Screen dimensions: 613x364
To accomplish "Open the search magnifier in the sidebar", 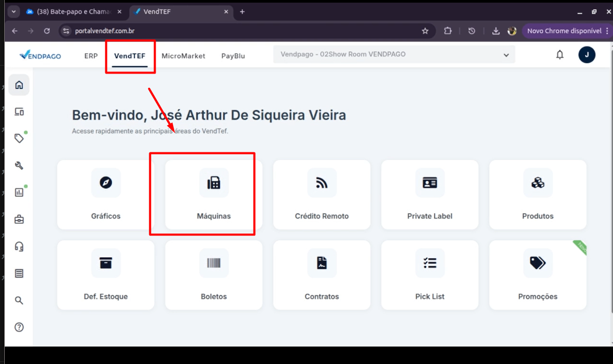I will (19, 301).
